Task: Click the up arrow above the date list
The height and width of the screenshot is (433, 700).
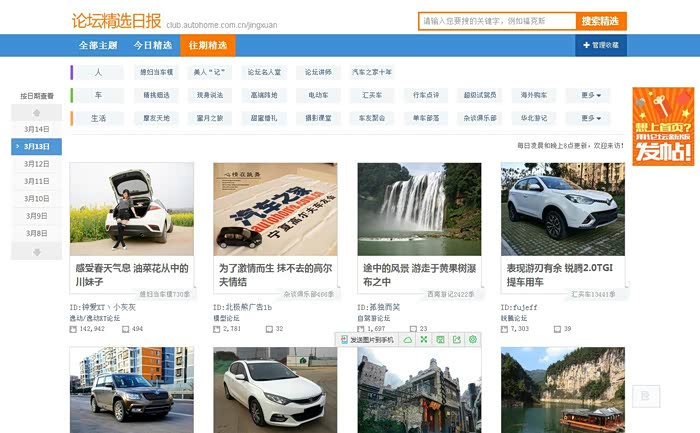Action: pyautogui.click(x=37, y=113)
